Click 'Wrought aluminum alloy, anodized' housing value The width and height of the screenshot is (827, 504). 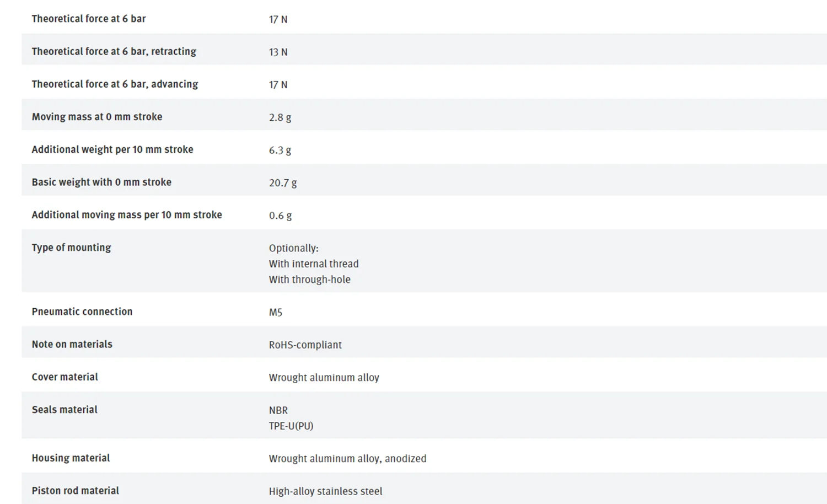pyautogui.click(x=347, y=458)
